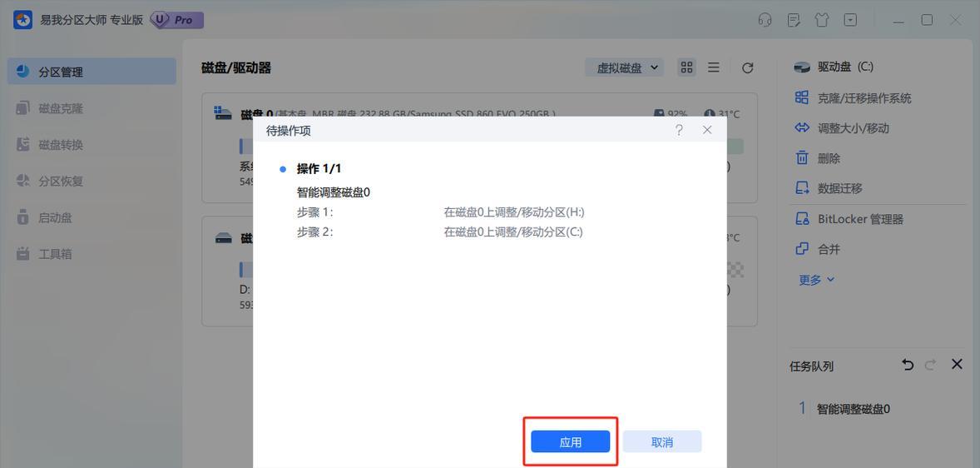Viewport: 980px width, 468px height.
Task: Click the app logo in title bar
Action: (23, 20)
